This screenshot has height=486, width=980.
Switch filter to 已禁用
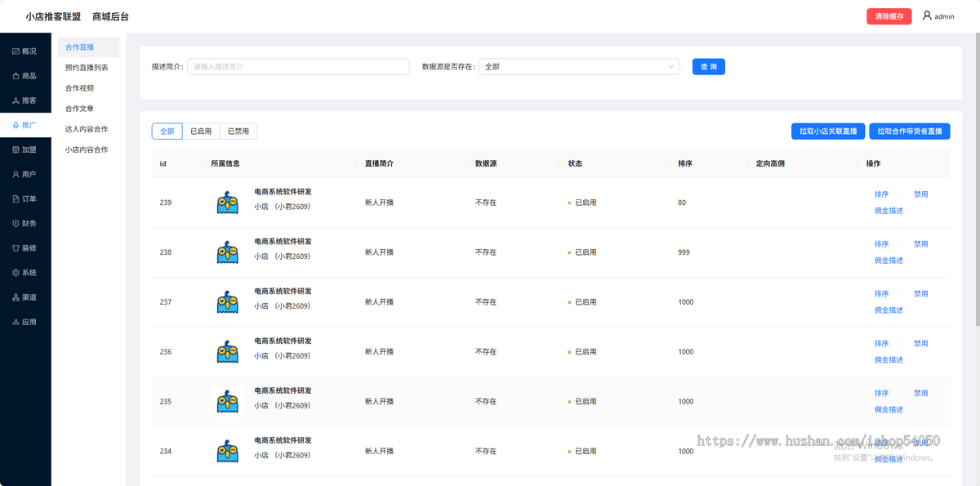[238, 132]
